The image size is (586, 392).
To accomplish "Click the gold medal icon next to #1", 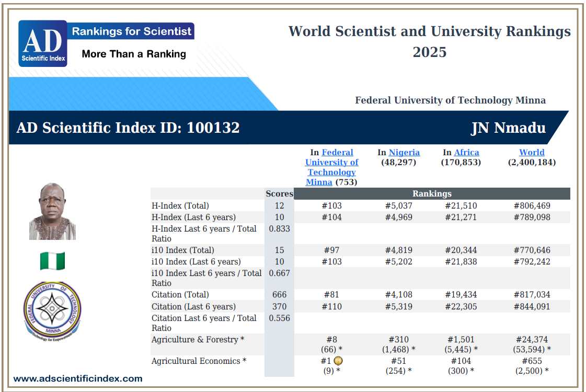I will 338,361.
